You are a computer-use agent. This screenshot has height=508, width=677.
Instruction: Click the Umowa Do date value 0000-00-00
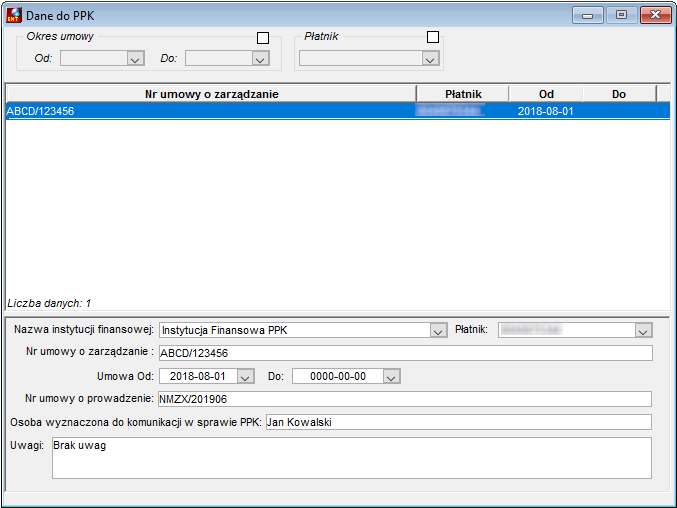tap(338, 376)
